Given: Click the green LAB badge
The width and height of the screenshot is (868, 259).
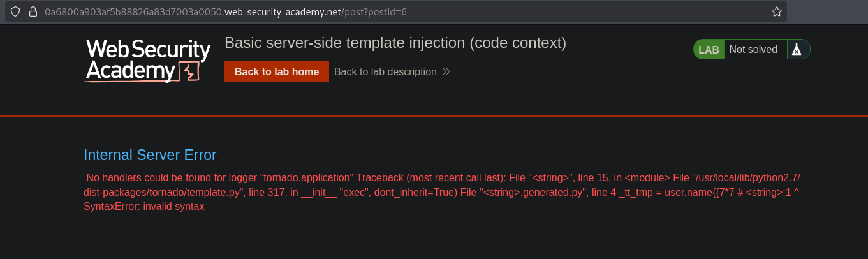Looking at the screenshot, I should click(x=709, y=50).
